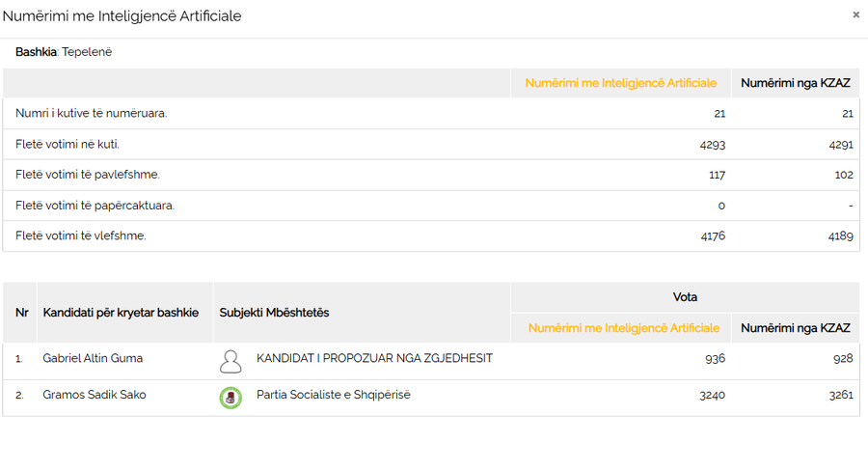Click the Fletë votimi të vlefshme row label
The width and height of the screenshot is (868, 470).
81,236
